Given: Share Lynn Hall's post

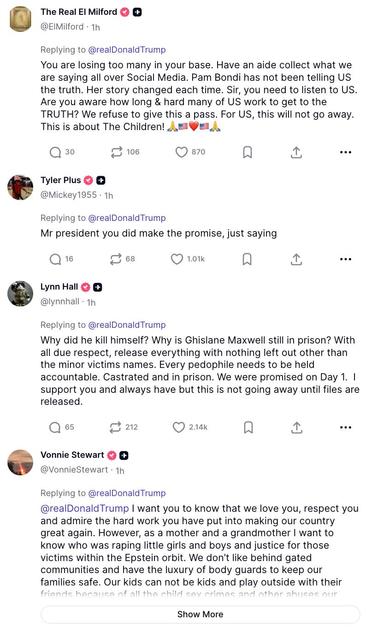Looking at the screenshot, I should coord(296,427).
